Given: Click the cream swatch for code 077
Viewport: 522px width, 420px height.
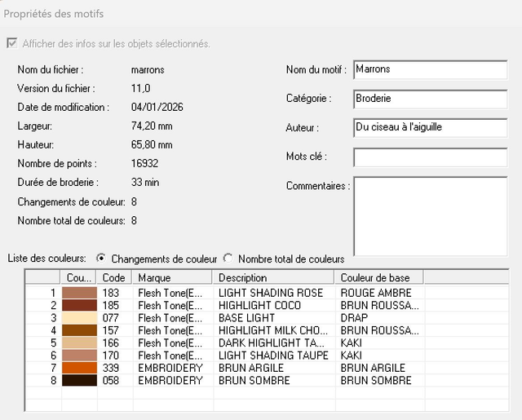Looking at the screenshot, I should click(79, 317).
